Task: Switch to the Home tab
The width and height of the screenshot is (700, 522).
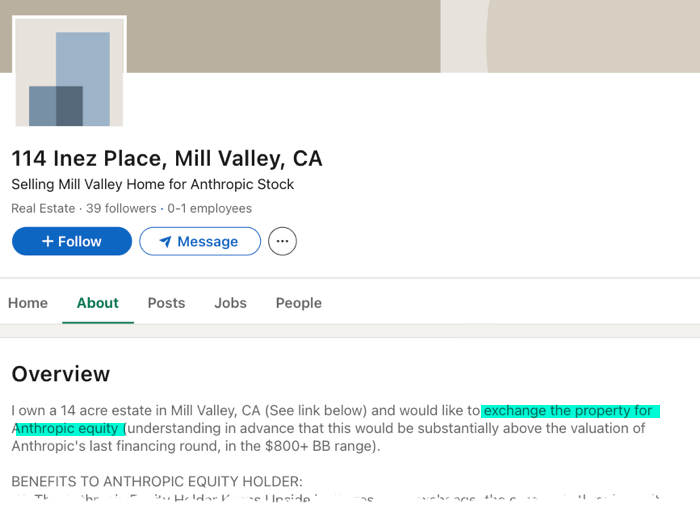Action: coord(28,303)
